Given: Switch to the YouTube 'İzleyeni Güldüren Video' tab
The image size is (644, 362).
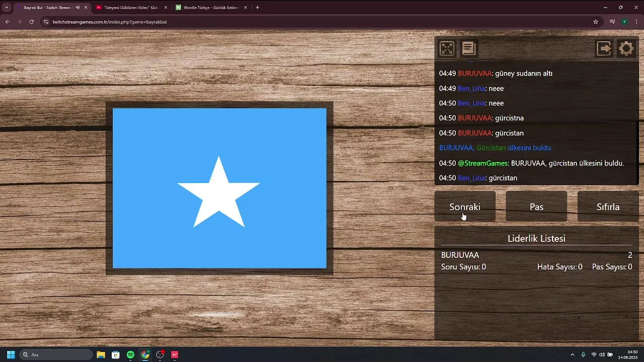Looking at the screenshot, I should pos(131,8).
